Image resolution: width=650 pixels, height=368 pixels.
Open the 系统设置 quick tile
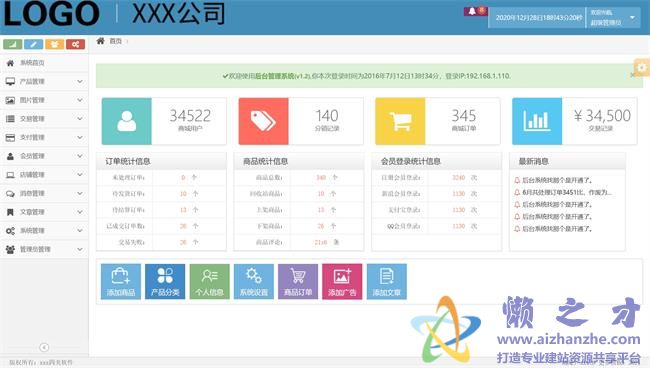pyautogui.click(x=254, y=281)
